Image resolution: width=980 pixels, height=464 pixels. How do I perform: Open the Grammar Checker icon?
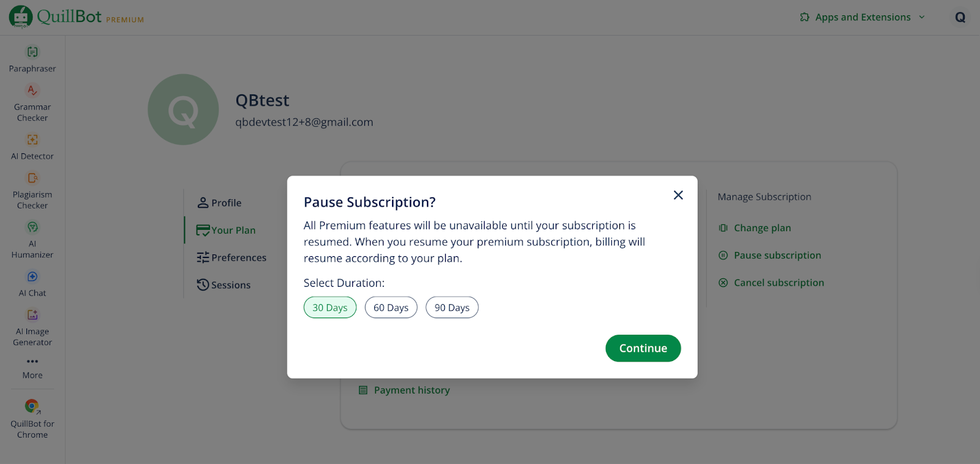pos(32,91)
